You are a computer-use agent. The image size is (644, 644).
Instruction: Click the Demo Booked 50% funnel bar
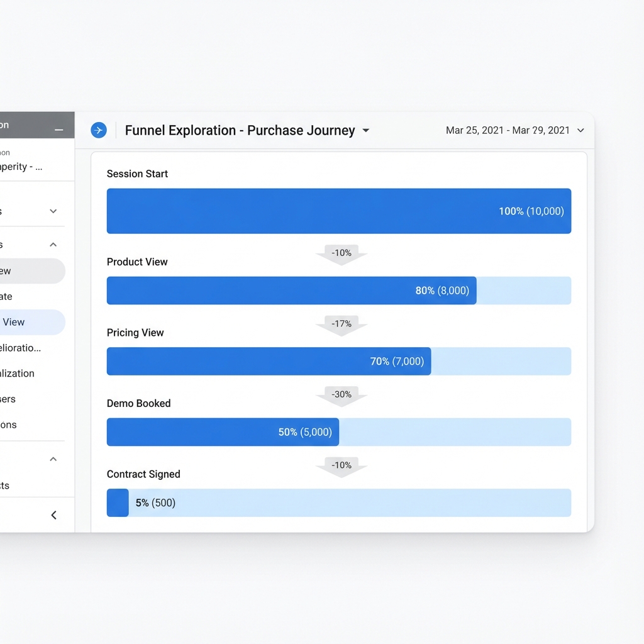[222, 432]
